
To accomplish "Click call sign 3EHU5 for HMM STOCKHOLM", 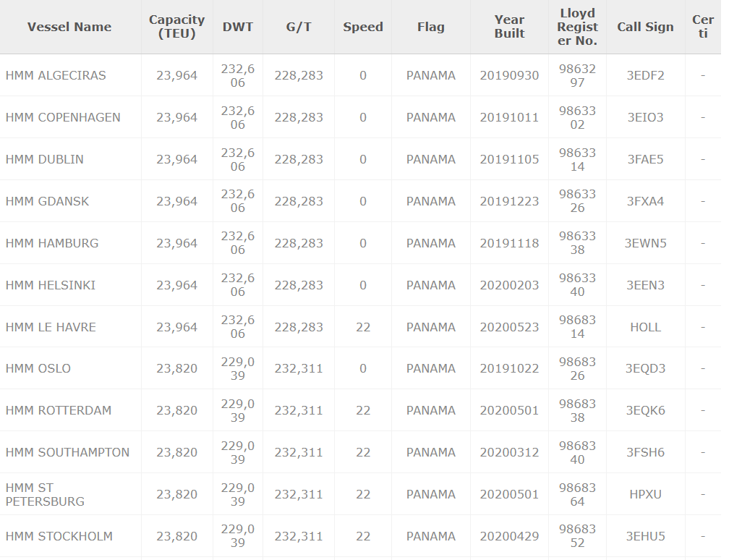I will tap(645, 536).
